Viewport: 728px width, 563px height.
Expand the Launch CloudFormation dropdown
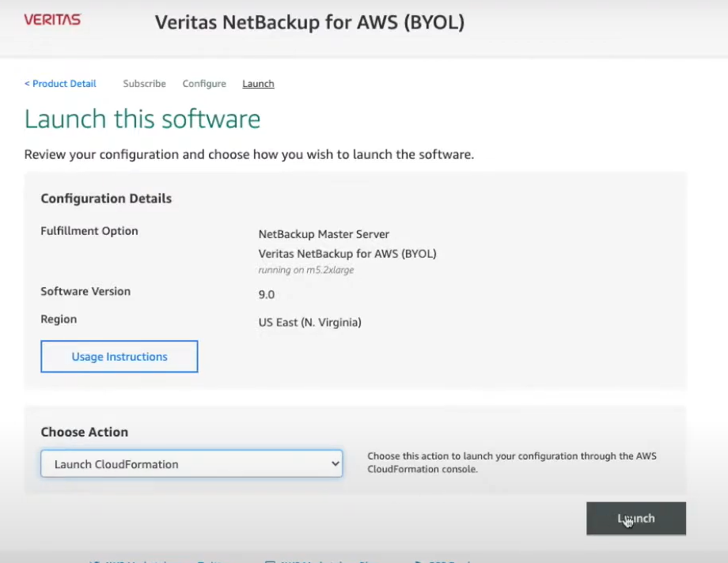click(x=191, y=463)
